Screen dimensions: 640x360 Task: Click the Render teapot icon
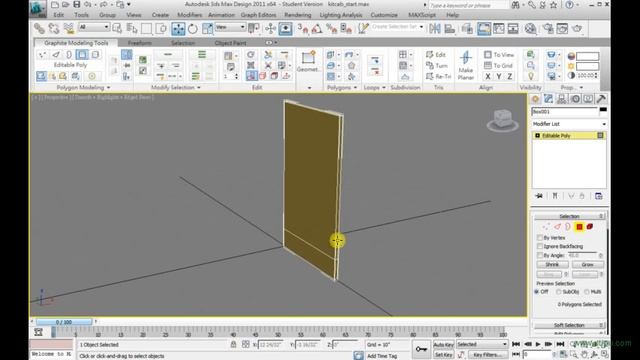[x=577, y=29]
